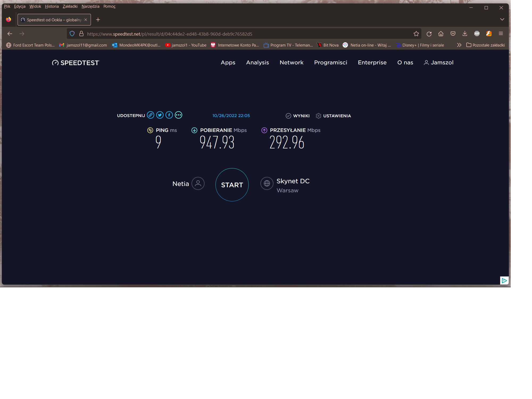Image resolution: width=532 pixels, height=399 pixels.
Task: Open the Zakładki menu
Action: click(70, 6)
